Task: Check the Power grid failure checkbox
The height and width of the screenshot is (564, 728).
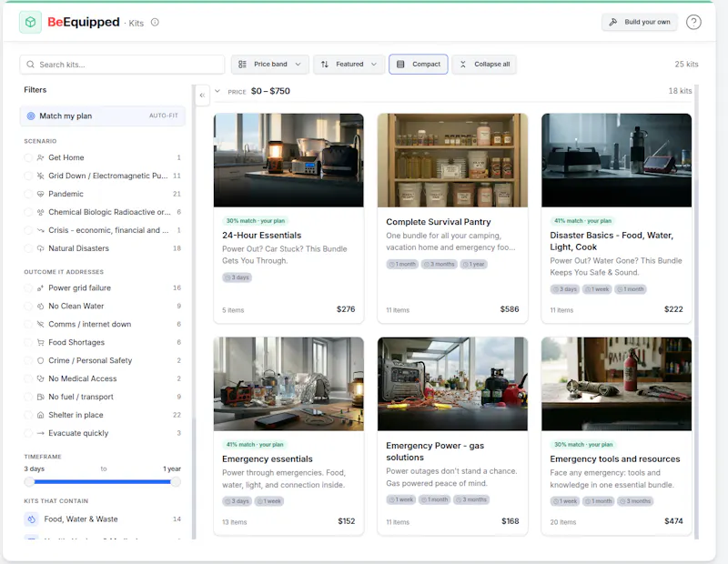Action: 28,288
